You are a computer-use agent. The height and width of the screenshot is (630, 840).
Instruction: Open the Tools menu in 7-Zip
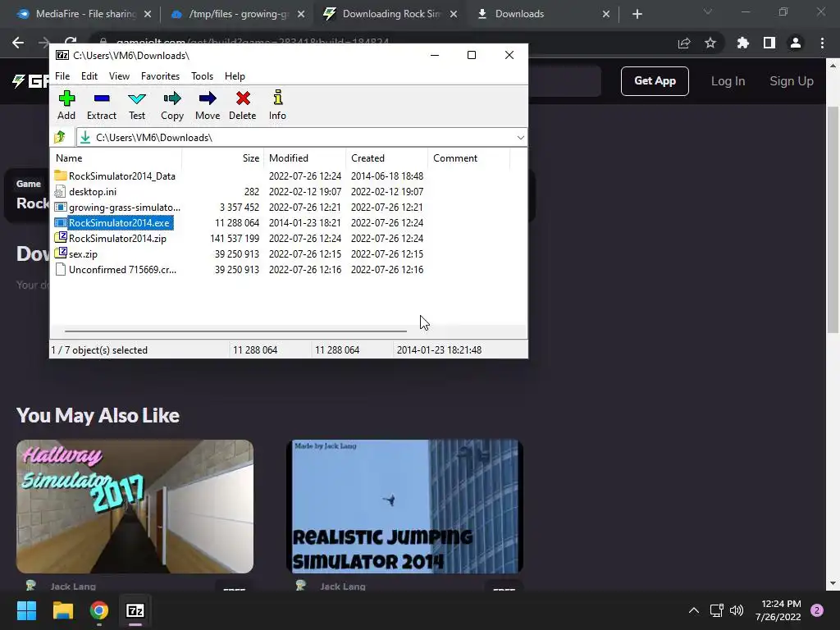coord(202,76)
